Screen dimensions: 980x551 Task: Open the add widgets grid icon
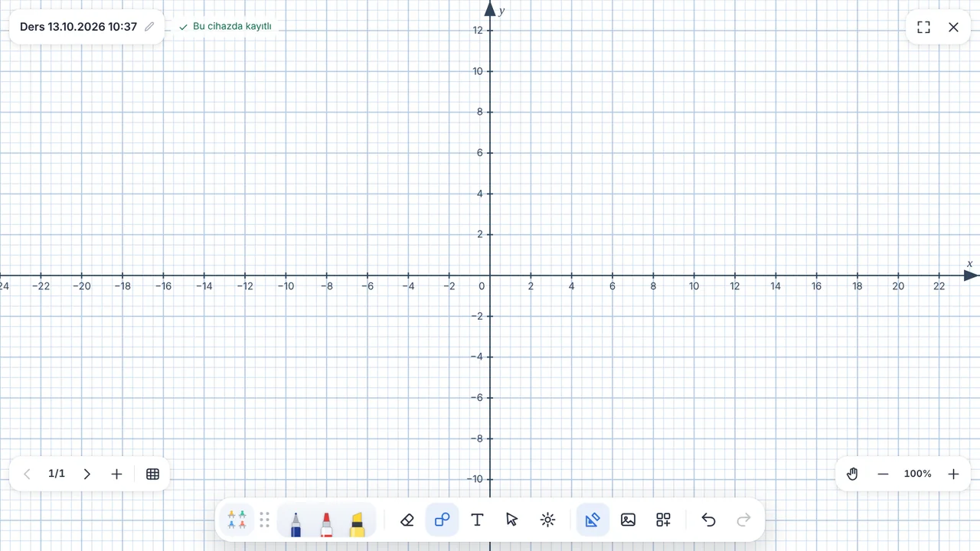coord(663,520)
